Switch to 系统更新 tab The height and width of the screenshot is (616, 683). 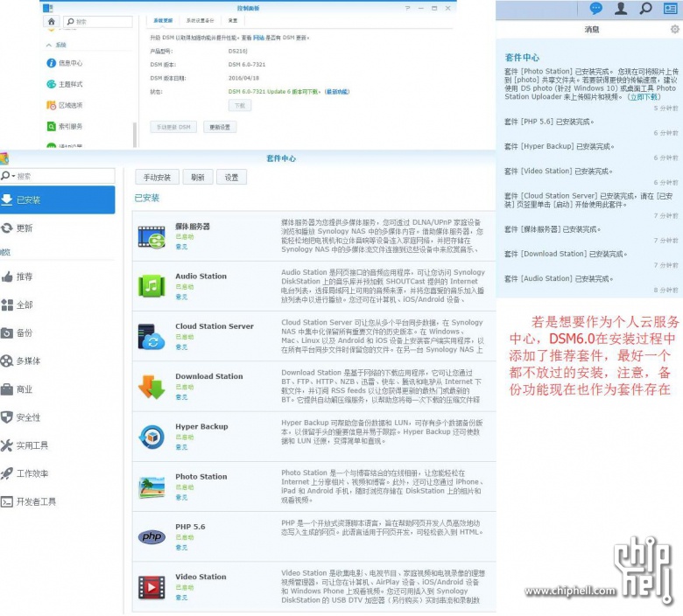pyautogui.click(x=163, y=20)
